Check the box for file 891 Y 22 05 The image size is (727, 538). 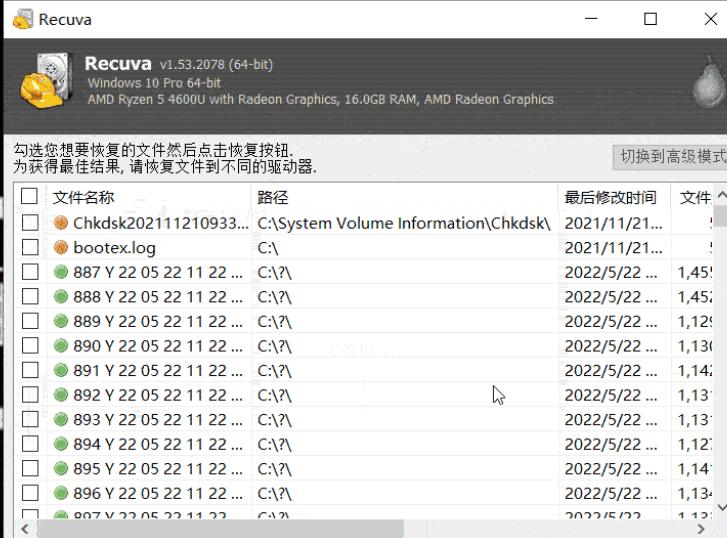point(30,370)
